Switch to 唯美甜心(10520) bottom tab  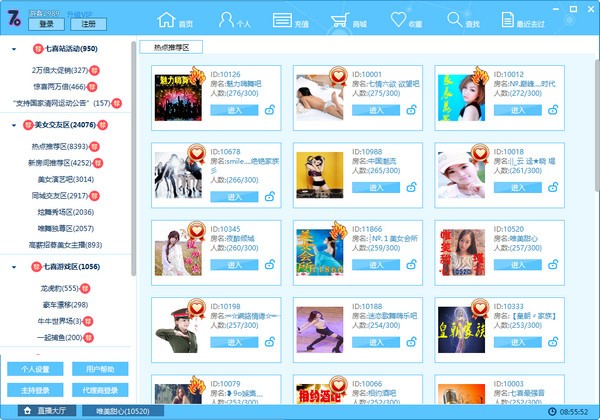124,411
